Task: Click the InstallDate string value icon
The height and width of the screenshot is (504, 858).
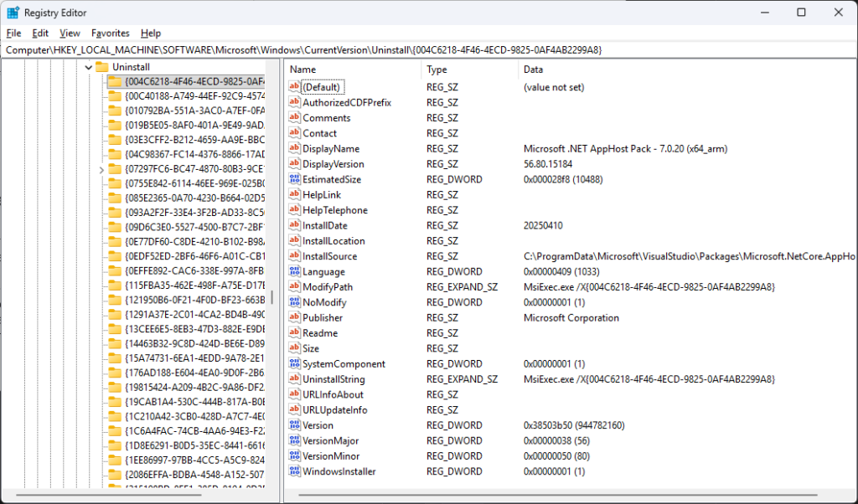Action: [x=294, y=225]
